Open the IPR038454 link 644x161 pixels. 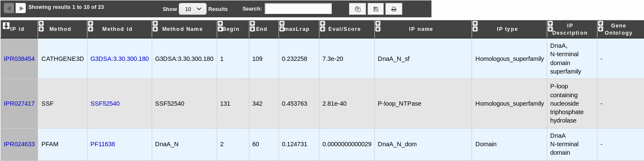[19, 59]
